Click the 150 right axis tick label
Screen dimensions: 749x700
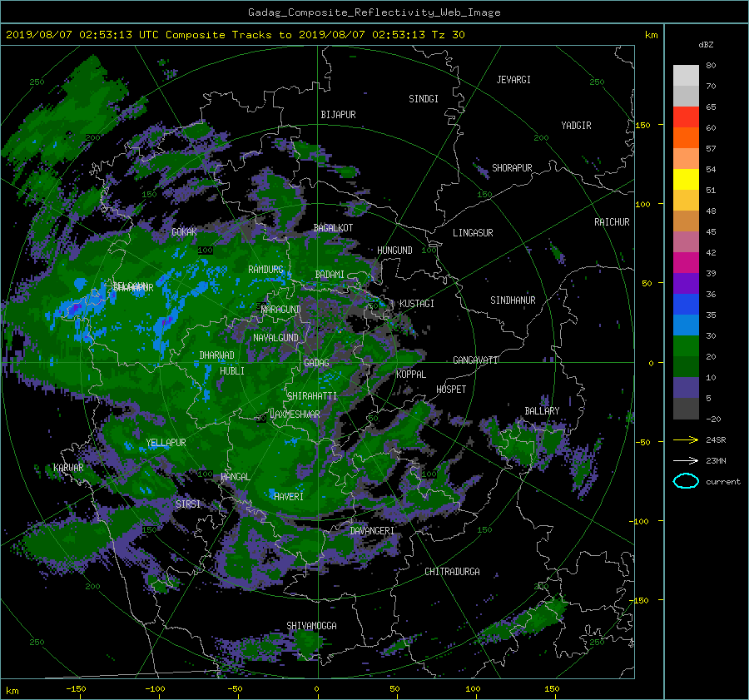[x=643, y=125]
